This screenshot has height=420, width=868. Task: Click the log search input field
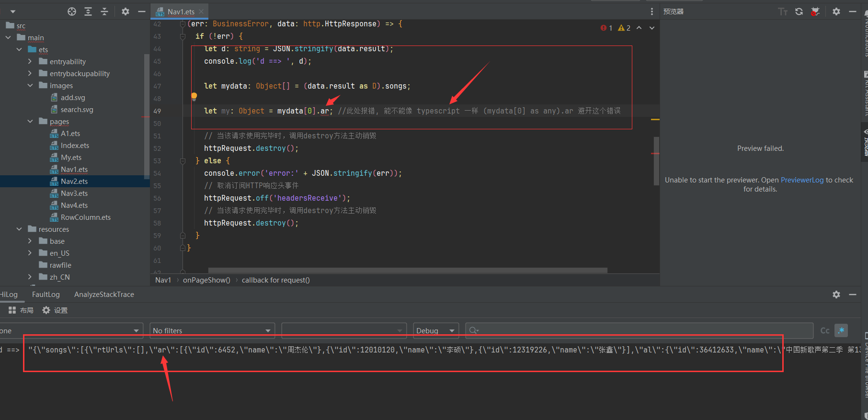click(x=639, y=330)
